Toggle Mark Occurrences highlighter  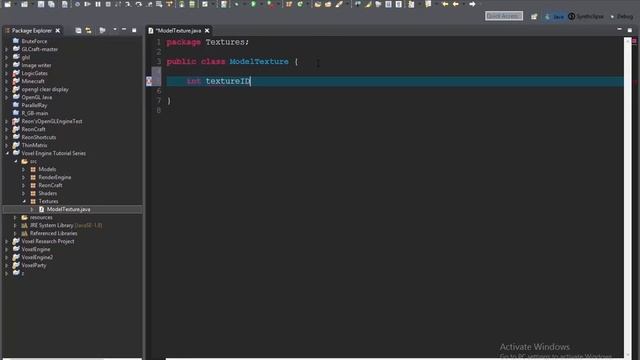pos(368,4)
